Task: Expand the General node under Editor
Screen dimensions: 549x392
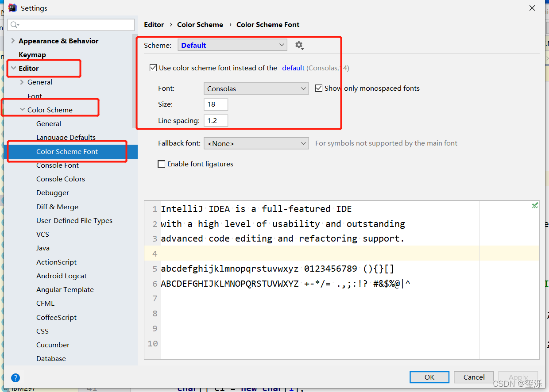Action: pos(22,82)
